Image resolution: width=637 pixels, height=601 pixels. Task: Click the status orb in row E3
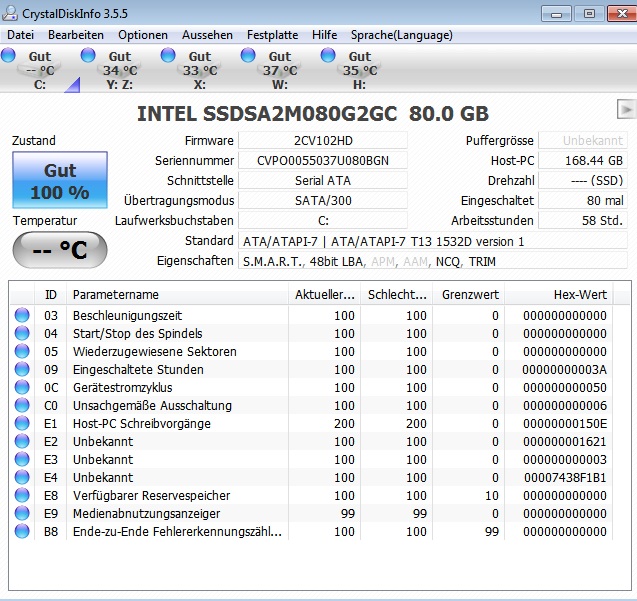pyautogui.click(x=22, y=459)
